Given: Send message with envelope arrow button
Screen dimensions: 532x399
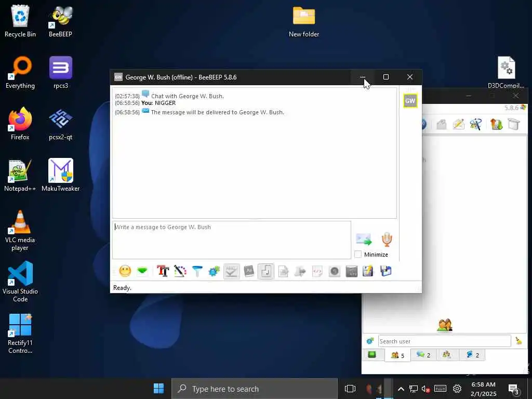Looking at the screenshot, I should (364, 239).
